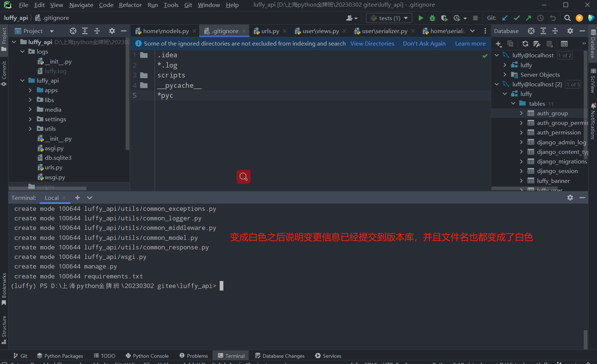Expand django_session table
Viewport: 597px width, 364px height.
[521, 171]
